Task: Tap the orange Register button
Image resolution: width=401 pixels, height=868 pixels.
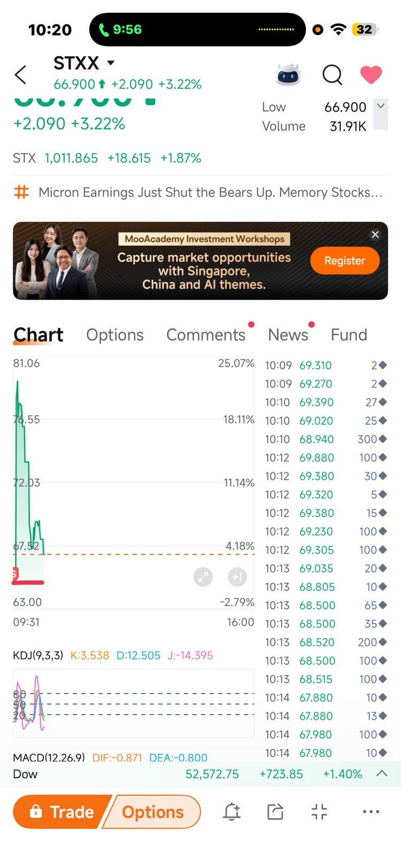Action: 345,260
